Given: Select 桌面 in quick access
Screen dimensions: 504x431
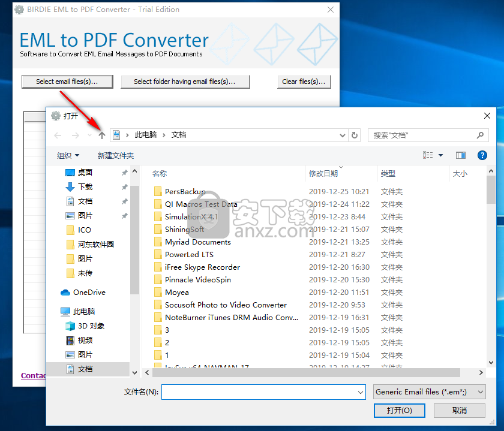Looking at the screenshot, I should [85, 173].
